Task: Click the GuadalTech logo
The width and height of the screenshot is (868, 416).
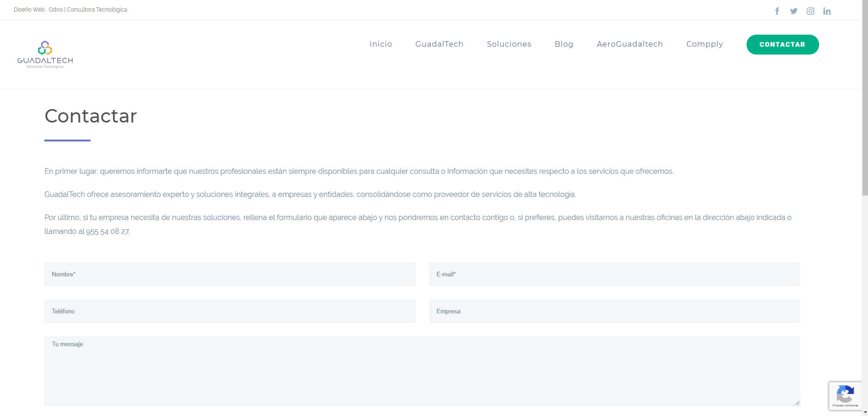Action: click(x=45, y=55)
